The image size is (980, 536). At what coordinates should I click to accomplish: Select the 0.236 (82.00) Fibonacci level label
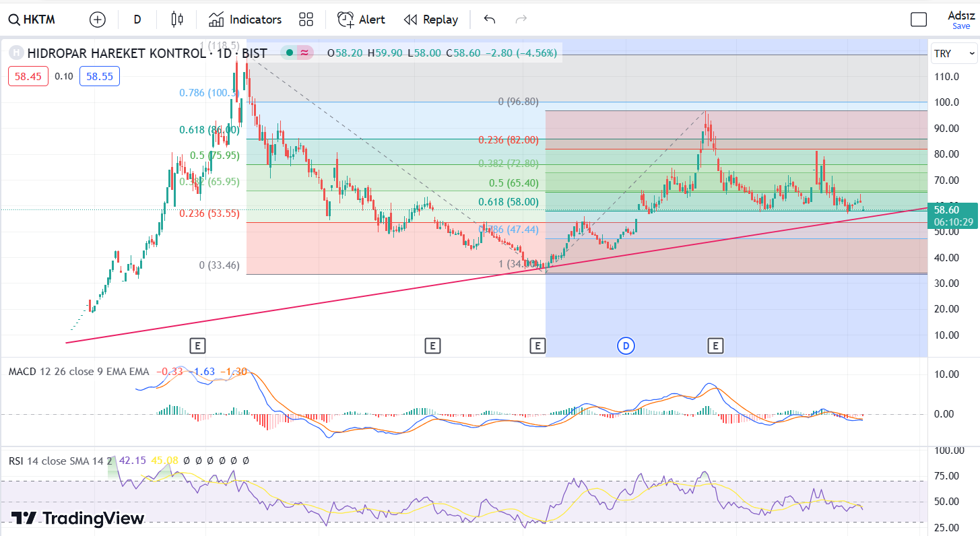(509, 140)
